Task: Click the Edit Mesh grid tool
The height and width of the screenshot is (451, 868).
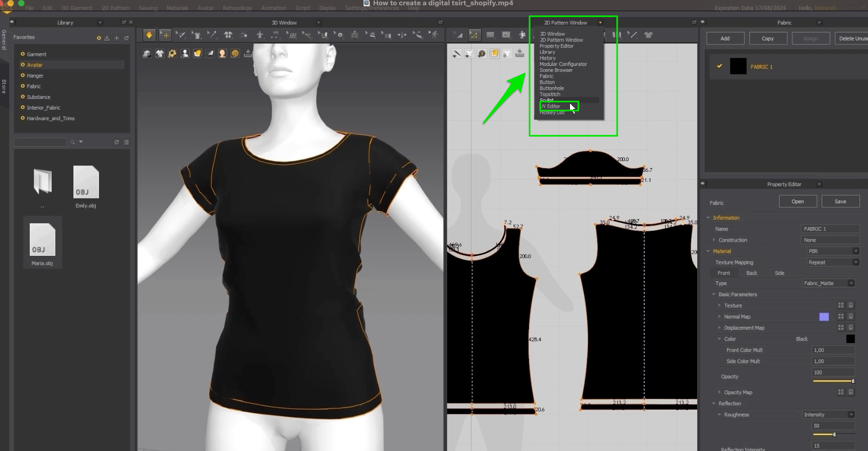Action: click(x=292, y=35)
